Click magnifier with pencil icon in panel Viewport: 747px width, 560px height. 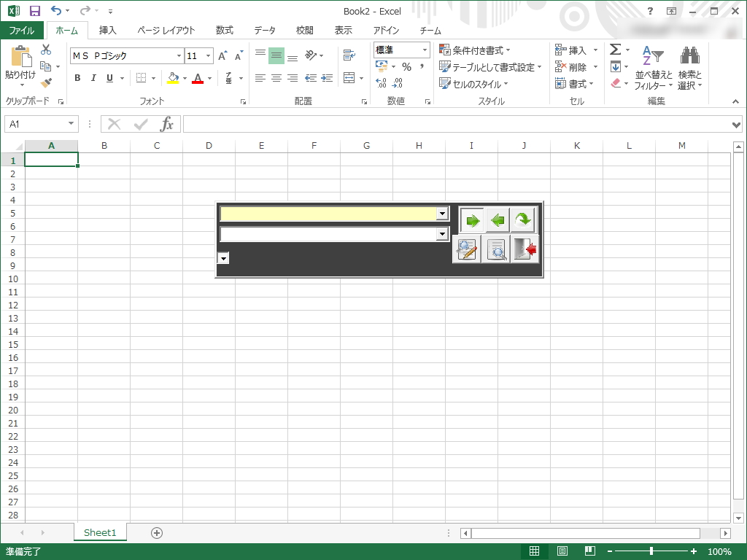click(x=466, y=249)
